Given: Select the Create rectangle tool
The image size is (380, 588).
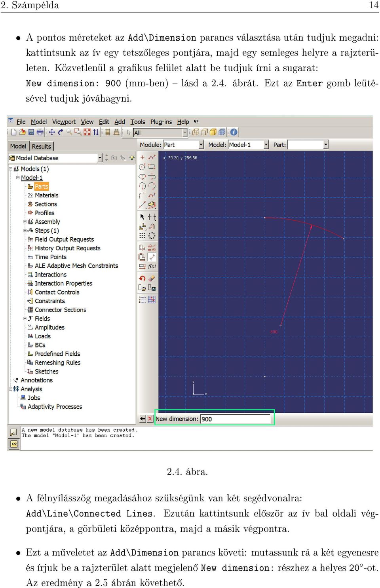Looking at the screenshot, I should pos(152,167).
